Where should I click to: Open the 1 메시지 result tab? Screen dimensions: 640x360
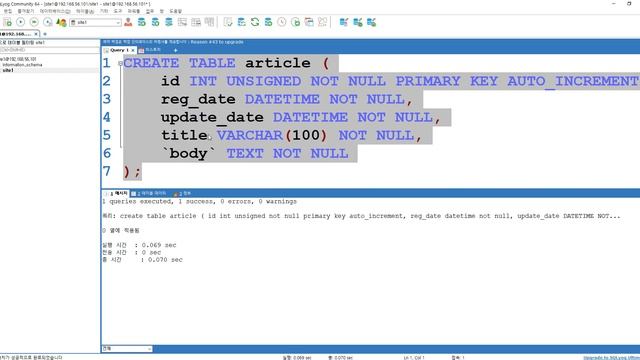tap(116, 193)
